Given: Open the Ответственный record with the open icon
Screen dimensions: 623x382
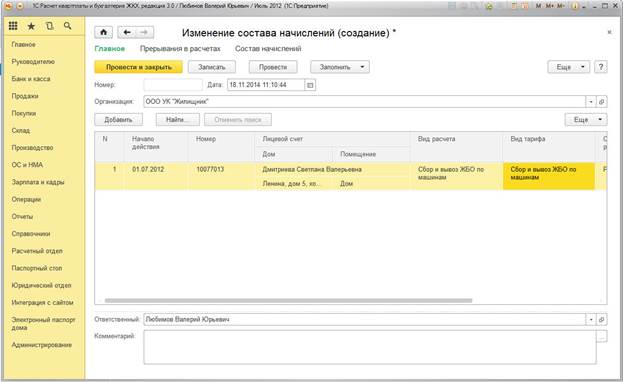Looking at the screenshot, I should point(602,319).
